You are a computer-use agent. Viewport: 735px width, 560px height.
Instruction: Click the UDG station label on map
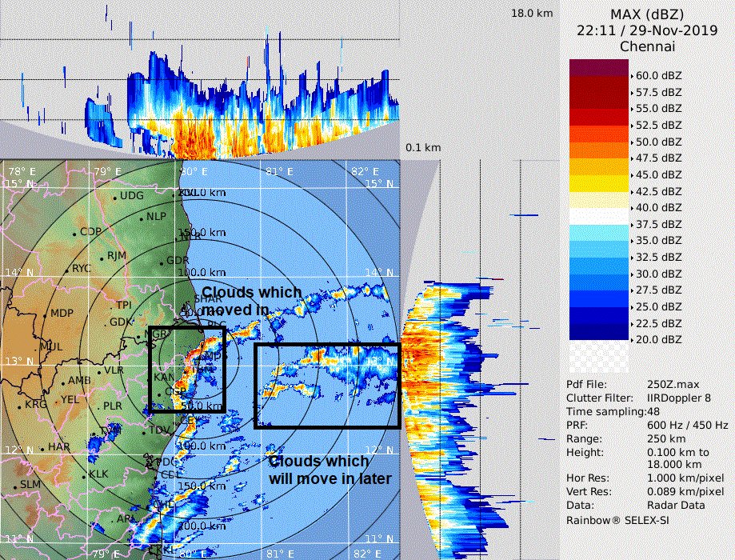pos(132,195)
